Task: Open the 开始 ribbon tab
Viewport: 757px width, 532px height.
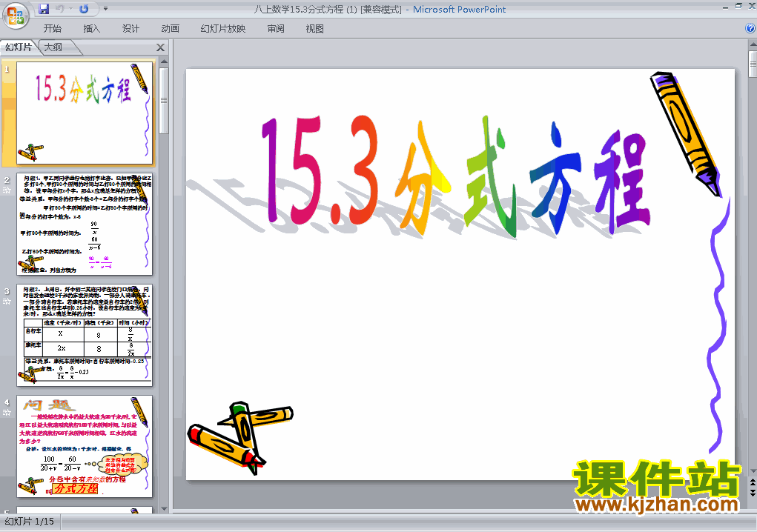Action: [x=52, y=29]
